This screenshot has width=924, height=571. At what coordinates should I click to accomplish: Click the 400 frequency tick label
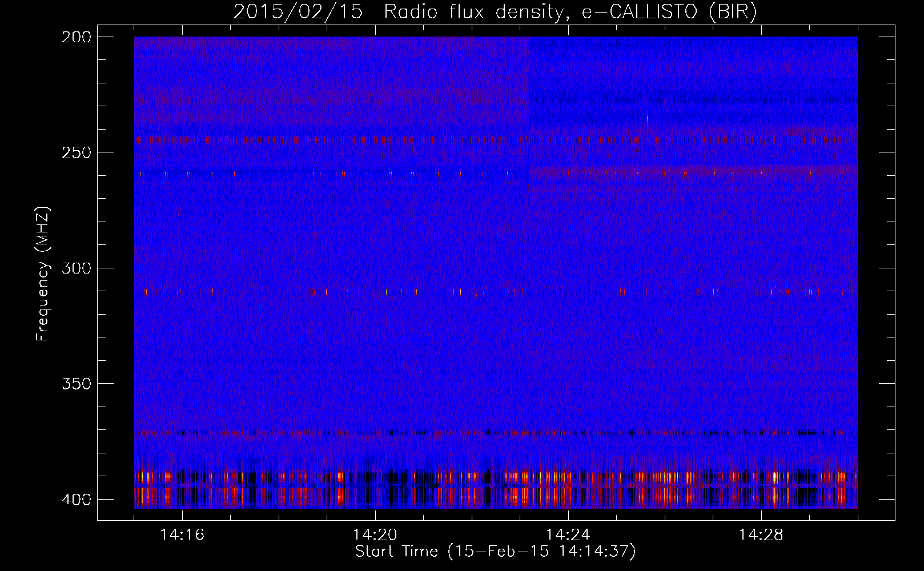click(x=76, y=500)
